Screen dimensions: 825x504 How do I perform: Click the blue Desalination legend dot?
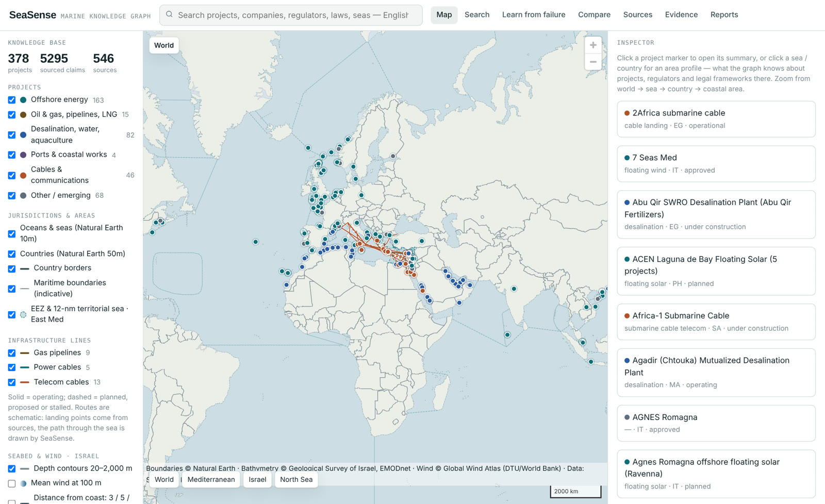tap(23, 135)
